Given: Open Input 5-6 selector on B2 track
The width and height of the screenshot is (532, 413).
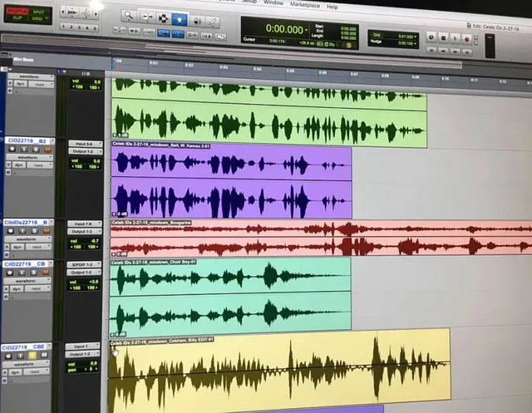Looking at the screenshot, I should (82, 143).
